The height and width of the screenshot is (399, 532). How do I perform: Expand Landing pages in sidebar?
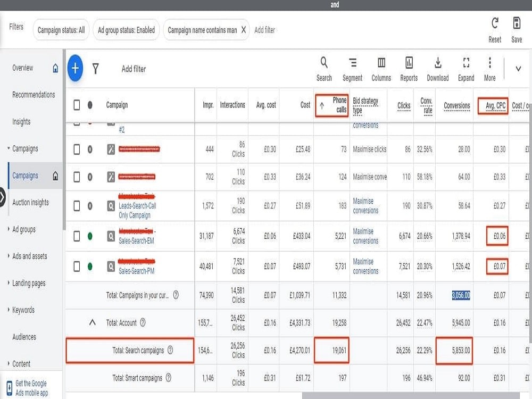[x=9, y=282]
